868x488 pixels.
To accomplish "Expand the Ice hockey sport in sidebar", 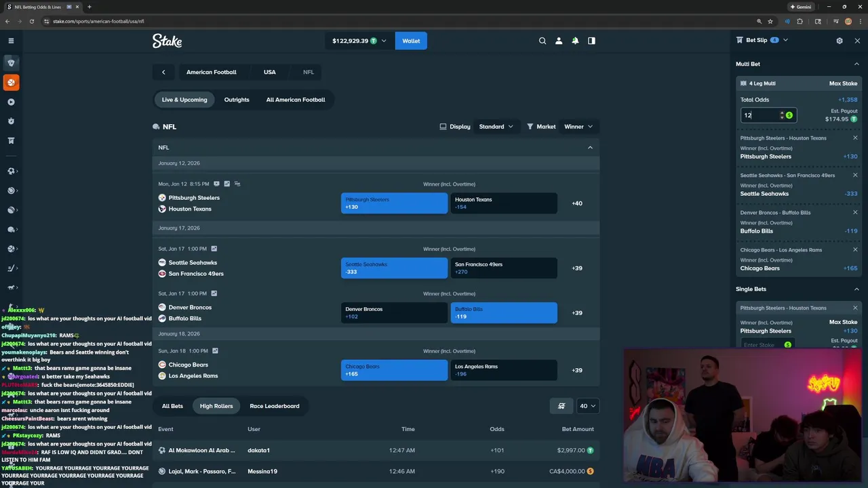I will click(x=11, y=268).
